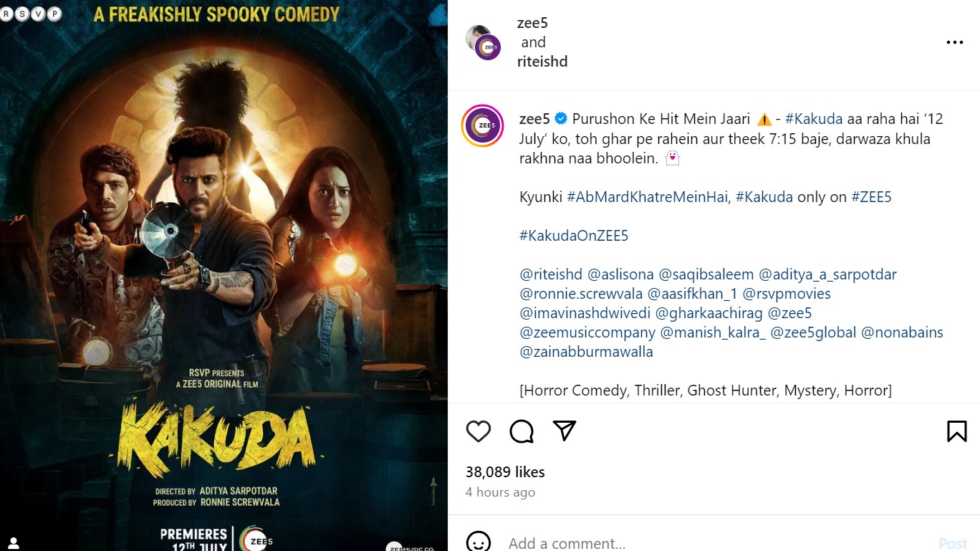Open the combined zee5 and riteishd avatar
Image resolution: width=980 pixels, height=551 pixels.
tap(484, 42)
